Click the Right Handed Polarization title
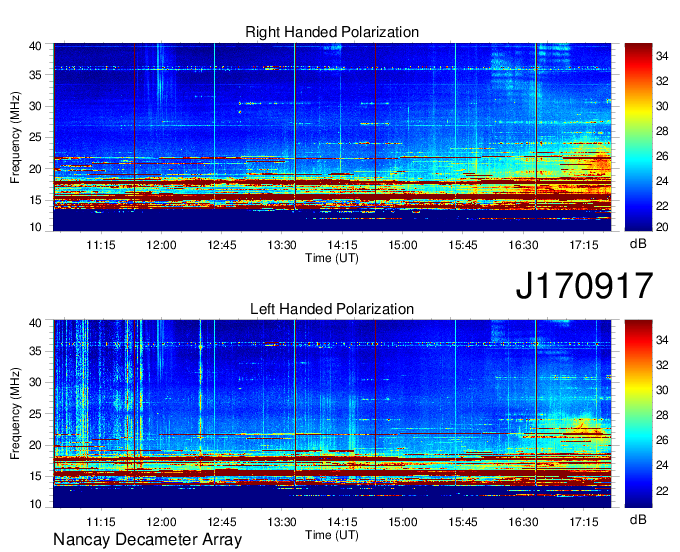The width and height of the screenshot is (680, 552). click(332, 32)
